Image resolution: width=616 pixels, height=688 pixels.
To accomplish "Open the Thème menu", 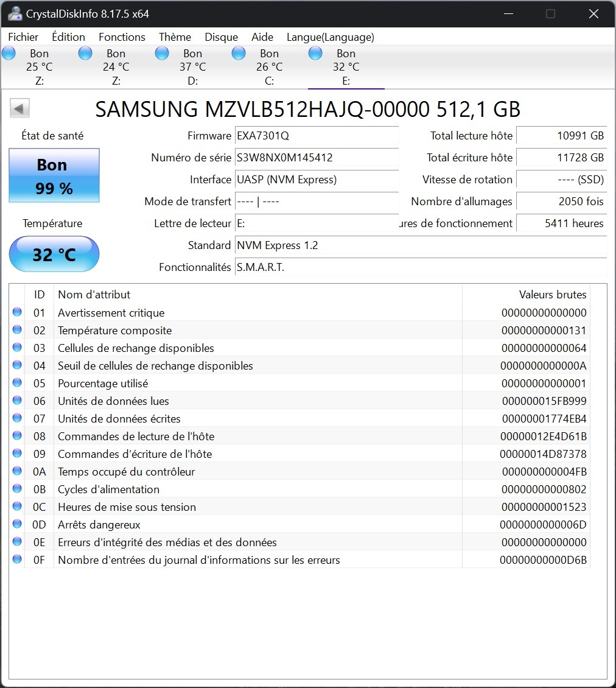I will (175, 37).
